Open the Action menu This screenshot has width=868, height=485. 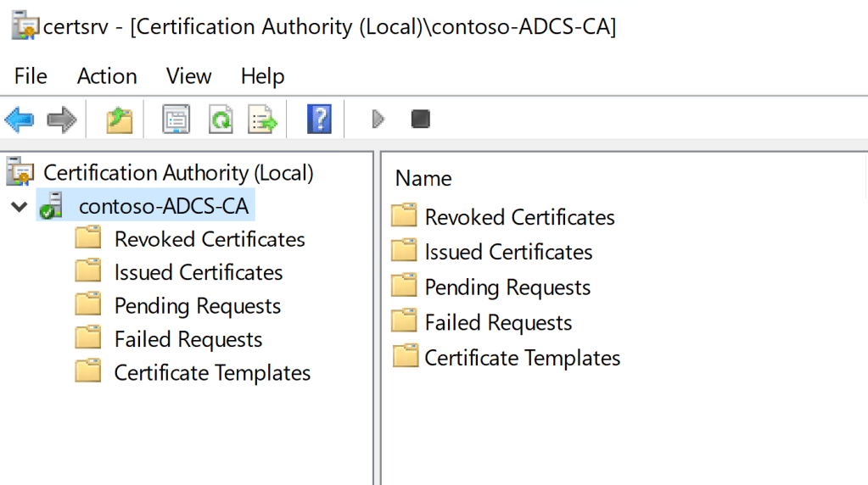(107, 76)
